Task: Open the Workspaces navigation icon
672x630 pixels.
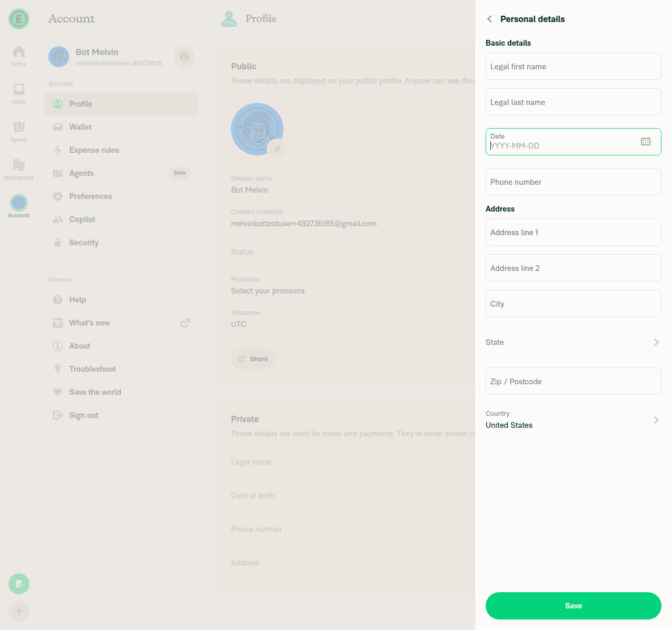Action: click(x=19, y=170)
